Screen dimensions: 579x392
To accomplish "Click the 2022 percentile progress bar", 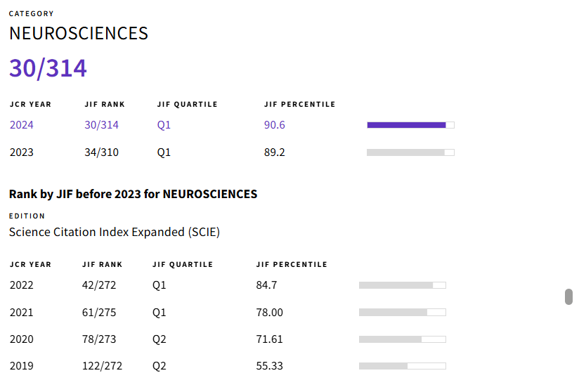I will click(x=403, y=285).
